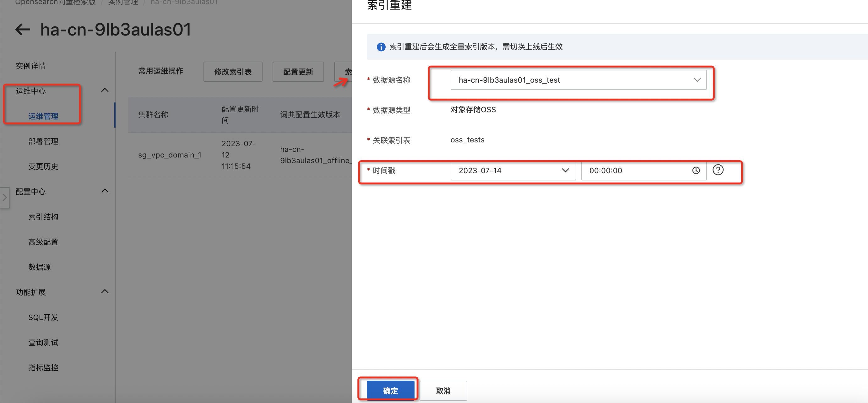Collapse the 运维中心 menu section
868x403 pixels.
[x=105, y=91]
